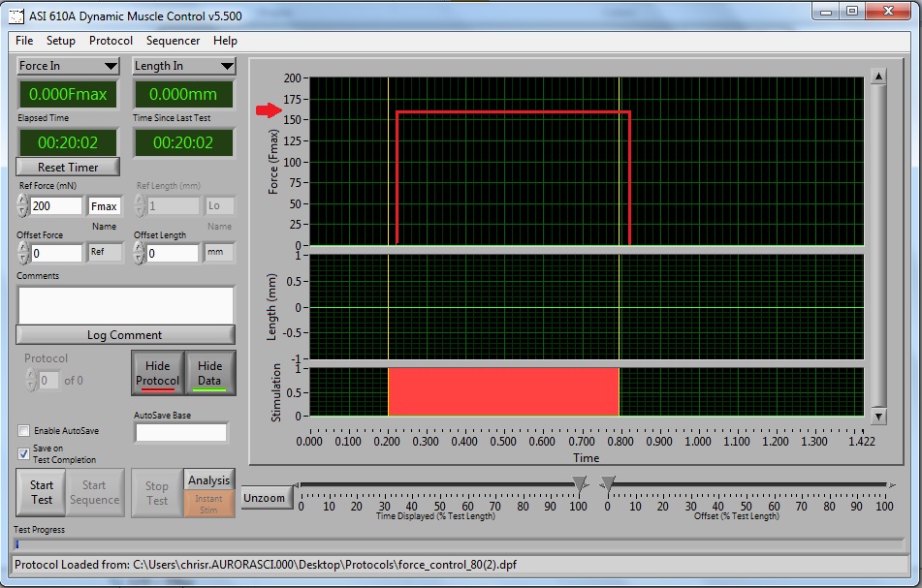This screenshot has width=922, height=588.
Task: Click the Offset Length value field
Action: [x=173, y=253]
